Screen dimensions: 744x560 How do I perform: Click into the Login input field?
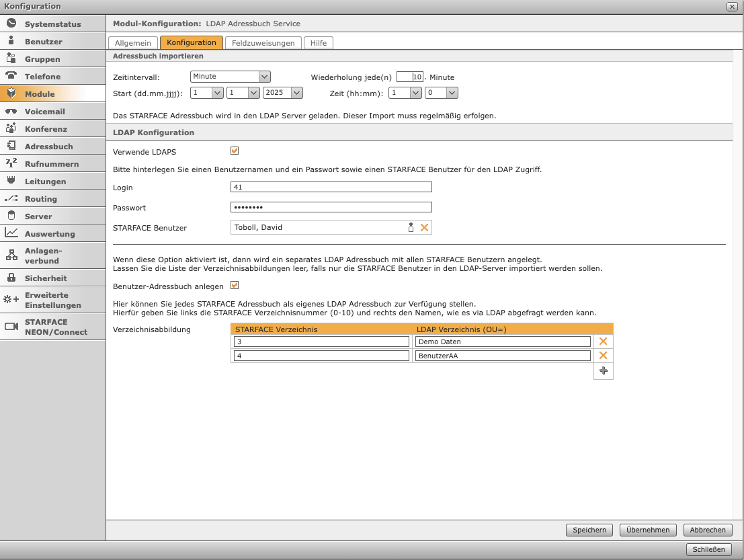[331, 187]
